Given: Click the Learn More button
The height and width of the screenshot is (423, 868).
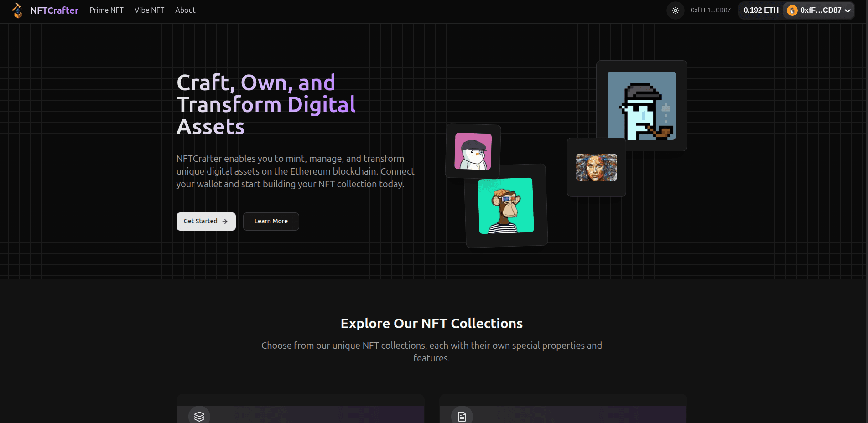Looking at the screenshot, I should (x=270, y=222).
